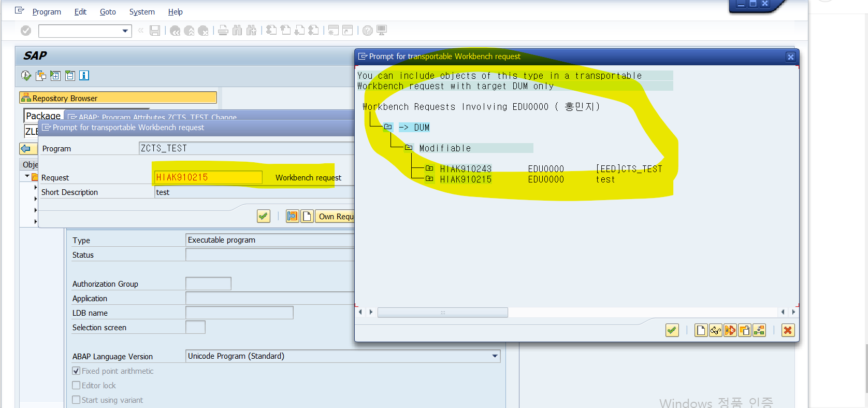
Task: Click the hierarchy icon in the right dialog
Action: point(759,330)
